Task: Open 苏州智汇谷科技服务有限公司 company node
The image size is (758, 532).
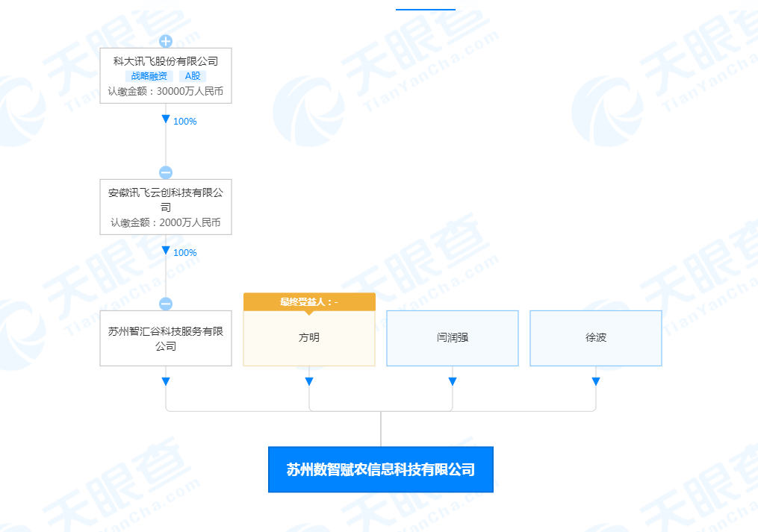Action: 166,338
